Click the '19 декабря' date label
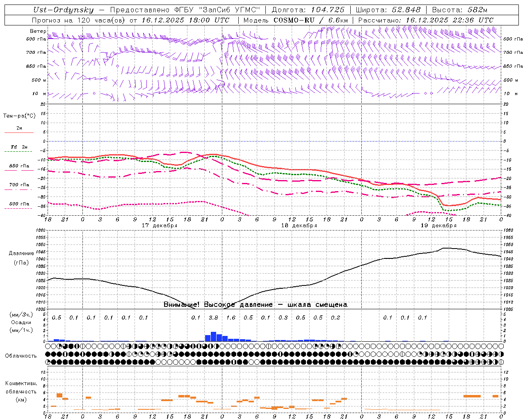The image size is (525, 420). [438, 226]
